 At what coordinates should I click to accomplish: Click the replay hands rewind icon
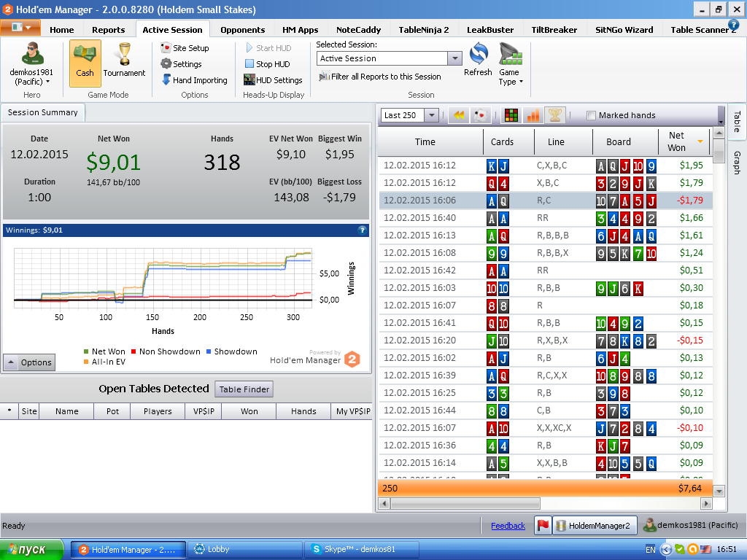[459, 115]
